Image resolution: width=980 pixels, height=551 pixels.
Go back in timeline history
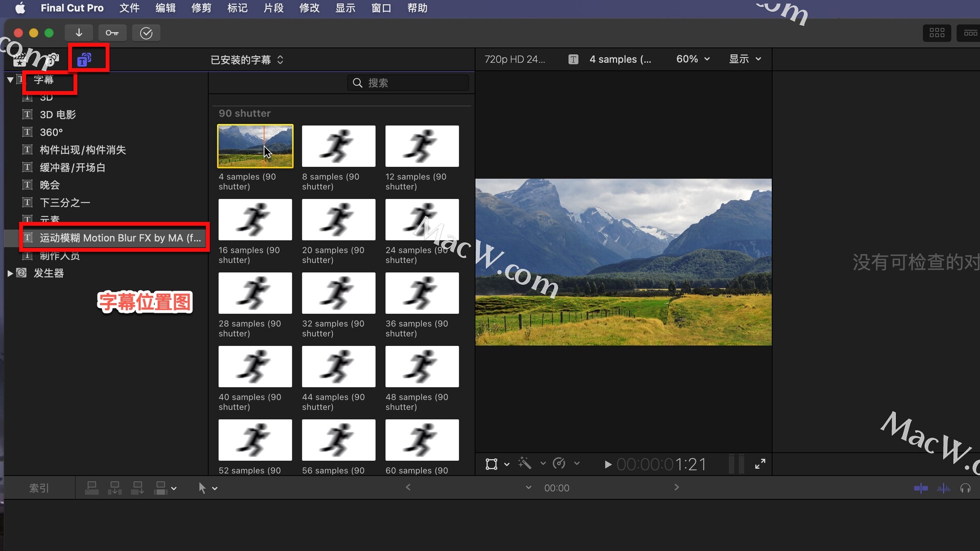(408, 487)
